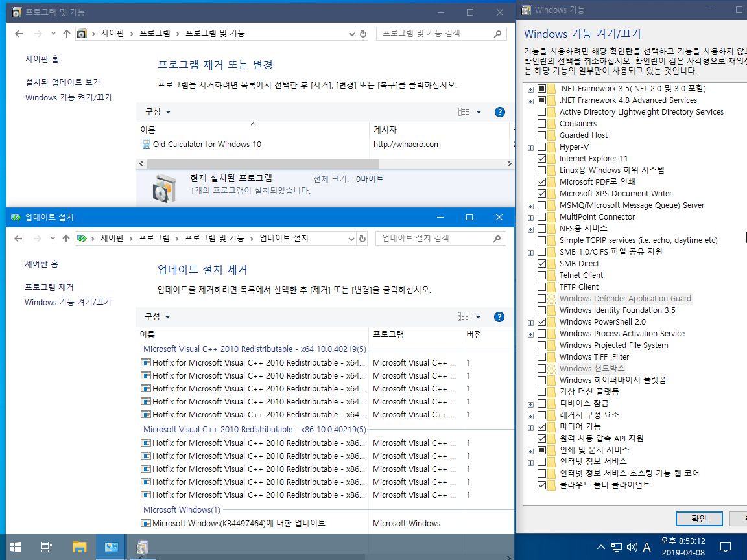
Task: Click the taskbar clock showing 8:53:12
Action: coord(683,546)
